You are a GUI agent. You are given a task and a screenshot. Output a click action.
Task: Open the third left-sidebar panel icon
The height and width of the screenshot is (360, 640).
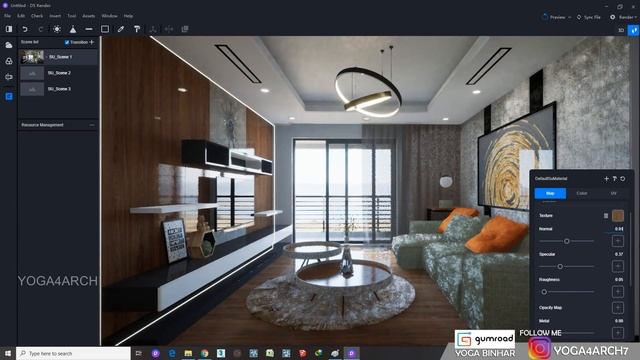pyautogui.click(x=9, y=77)
